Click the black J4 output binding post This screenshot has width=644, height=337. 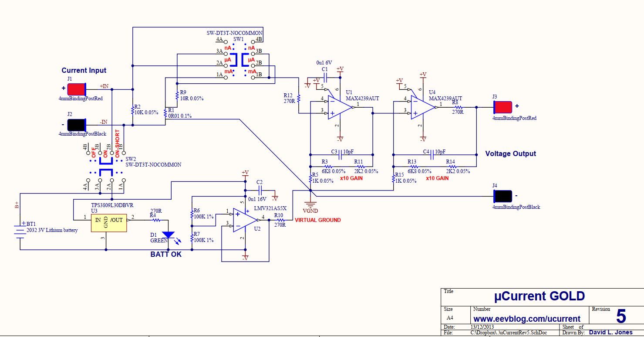pos(502,197)
